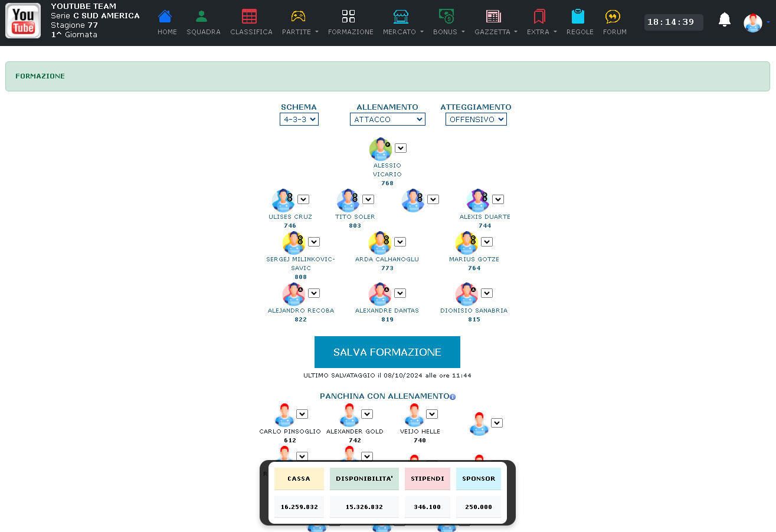Click Alexandre Dantas player avatar
776x532 pixels.
pyautogui.click(x=380, y=294)
